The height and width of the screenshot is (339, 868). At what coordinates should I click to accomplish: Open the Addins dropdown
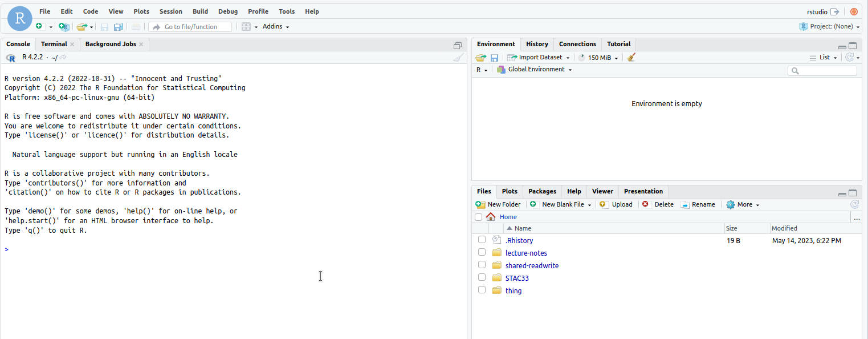click(275, 27)
